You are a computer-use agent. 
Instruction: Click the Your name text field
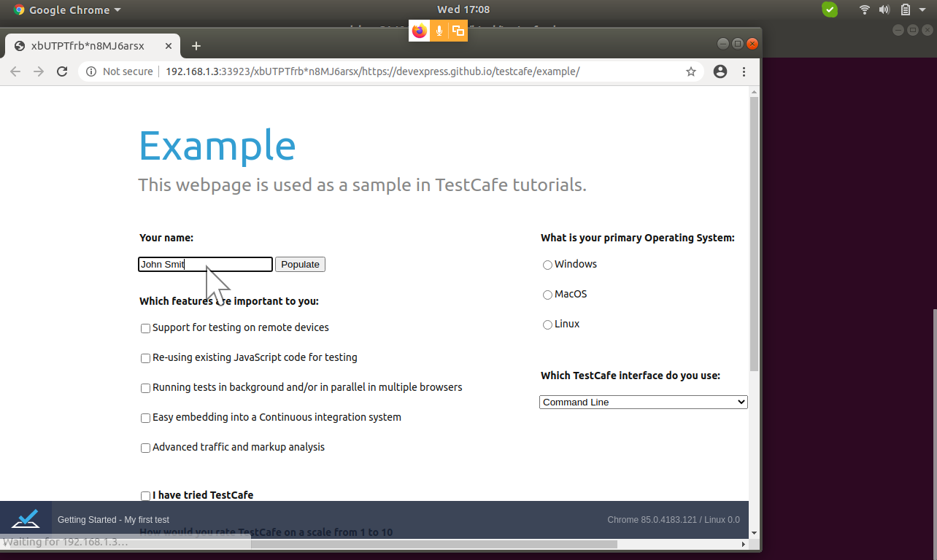205,264
